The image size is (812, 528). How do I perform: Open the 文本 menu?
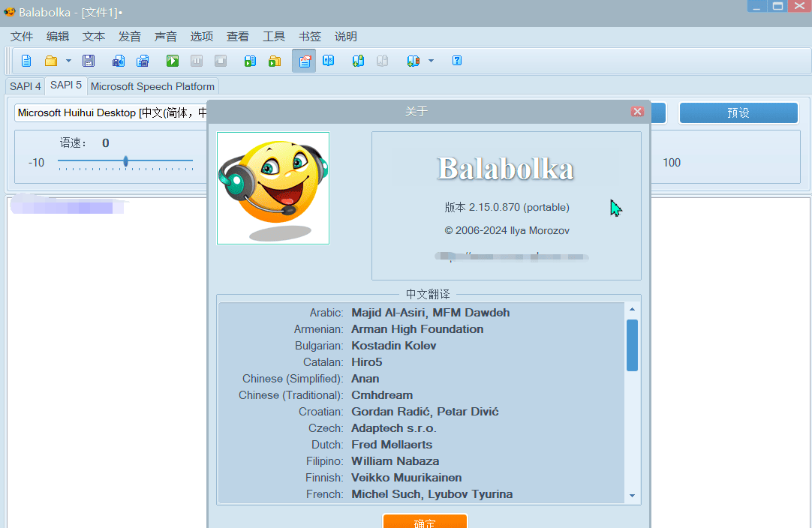pos(94,37)
